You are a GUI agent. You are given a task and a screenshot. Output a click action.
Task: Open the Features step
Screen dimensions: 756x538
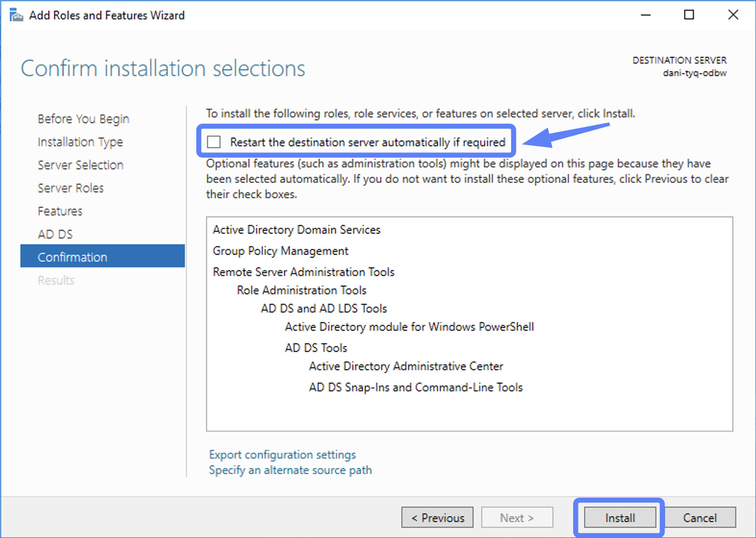tap(60, 211)
